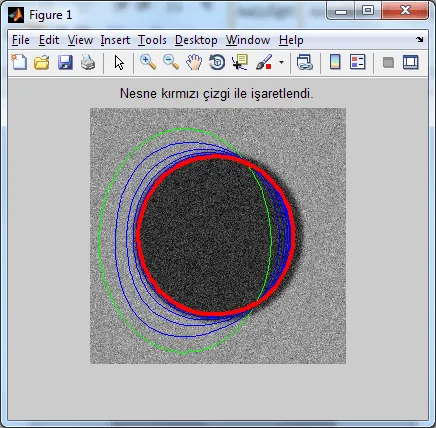
Task: Minimize the Figure 1 window
Action: tap(341, 11)
